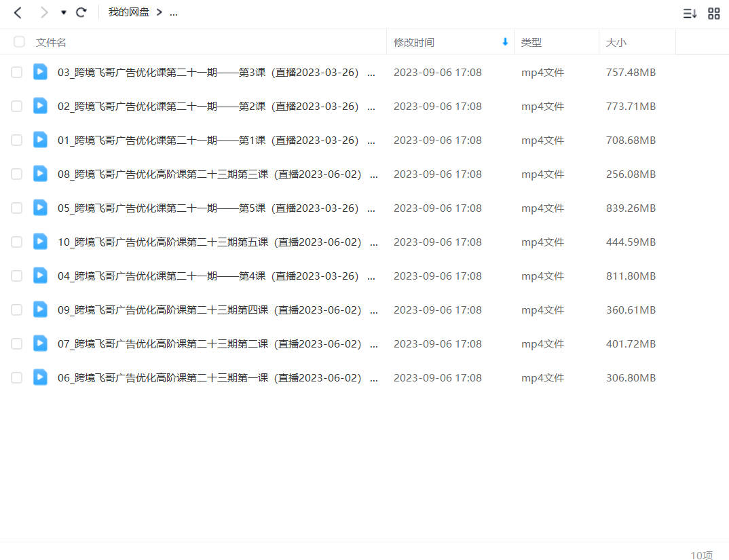Go forward with the right arrow
The image size is (729, 560).
point(43,13)
